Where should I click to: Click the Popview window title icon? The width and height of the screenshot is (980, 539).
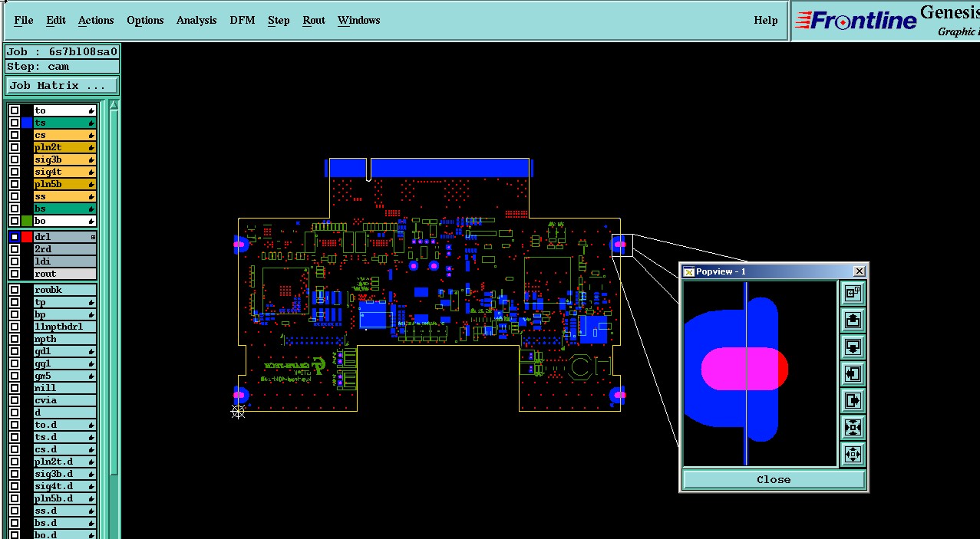(x=688, y=271)
